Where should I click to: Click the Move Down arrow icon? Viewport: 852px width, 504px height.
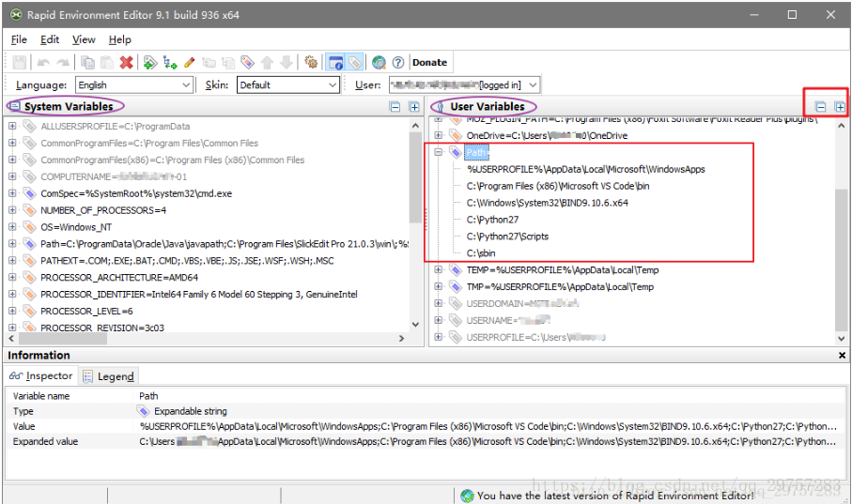[287, 63]
